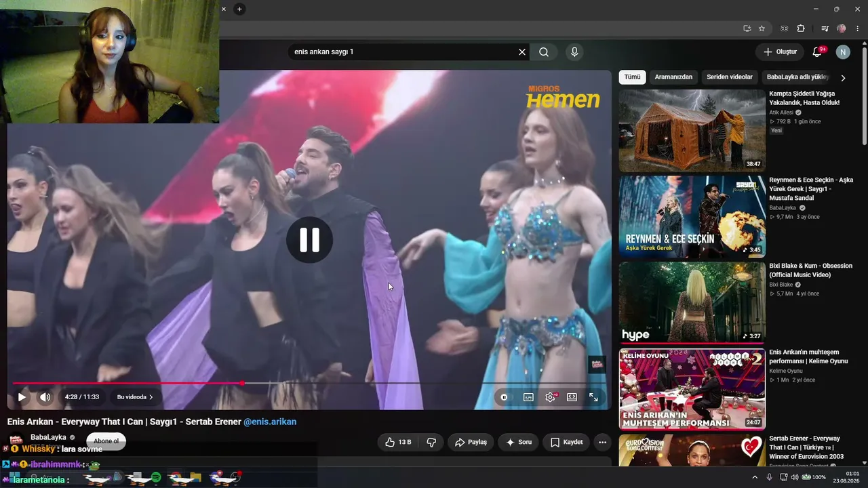868x488 pixels.
Task: Click the Kelime Oyunu channel name
Action: click(785, 371)
